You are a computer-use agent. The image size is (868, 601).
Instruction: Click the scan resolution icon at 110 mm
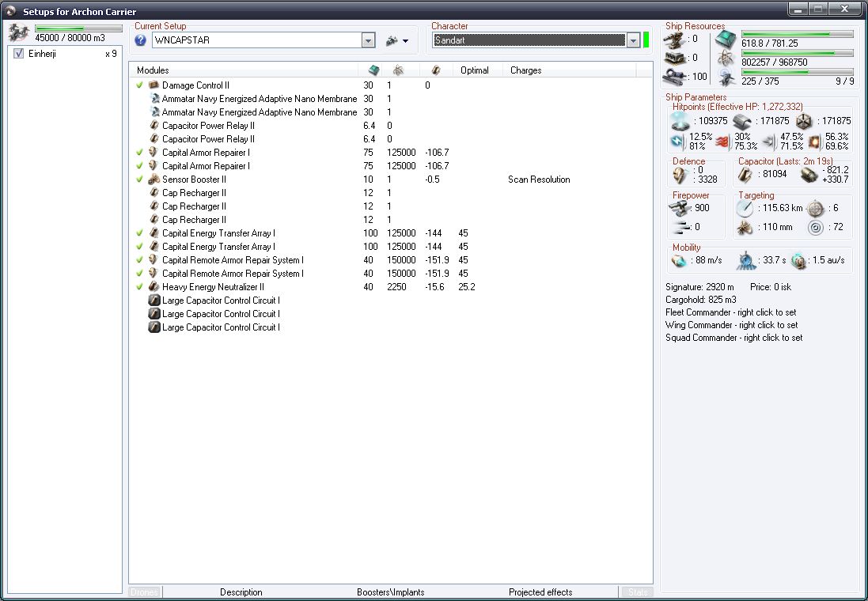(745, 228)
